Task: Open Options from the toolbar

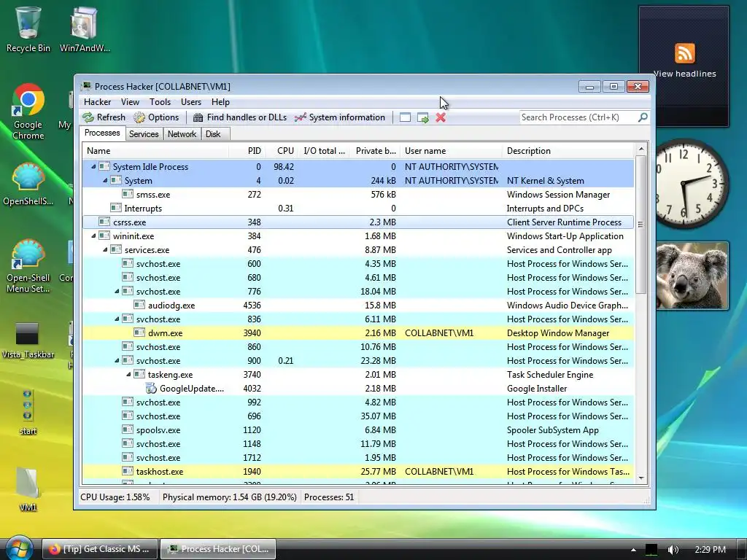Action: coord(156,117)
